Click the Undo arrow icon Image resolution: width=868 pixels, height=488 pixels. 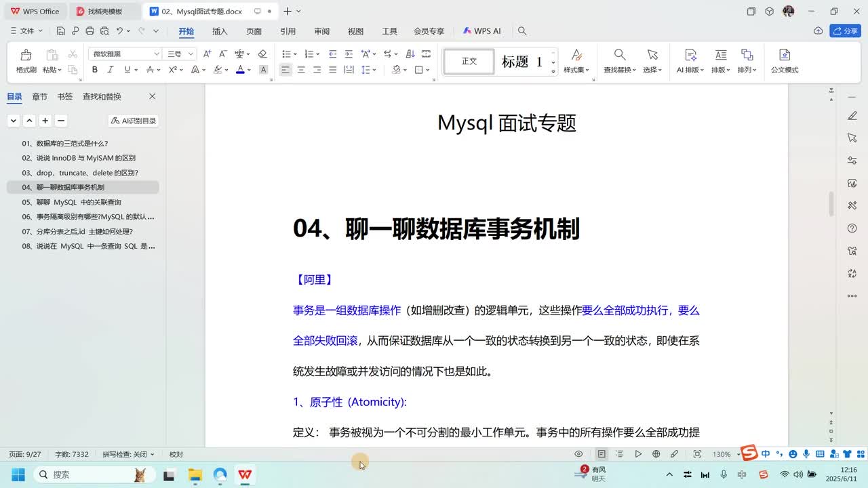click(119, 31)
